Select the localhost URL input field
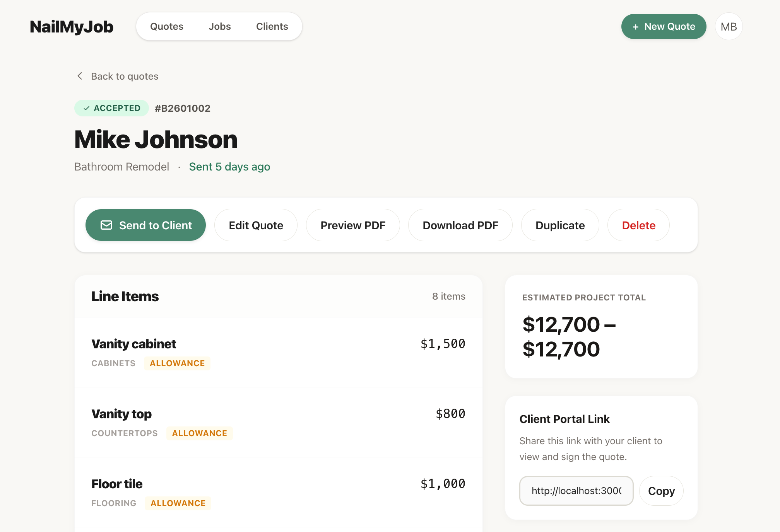This screenshot has height=532, width=780. pos(576,491)
